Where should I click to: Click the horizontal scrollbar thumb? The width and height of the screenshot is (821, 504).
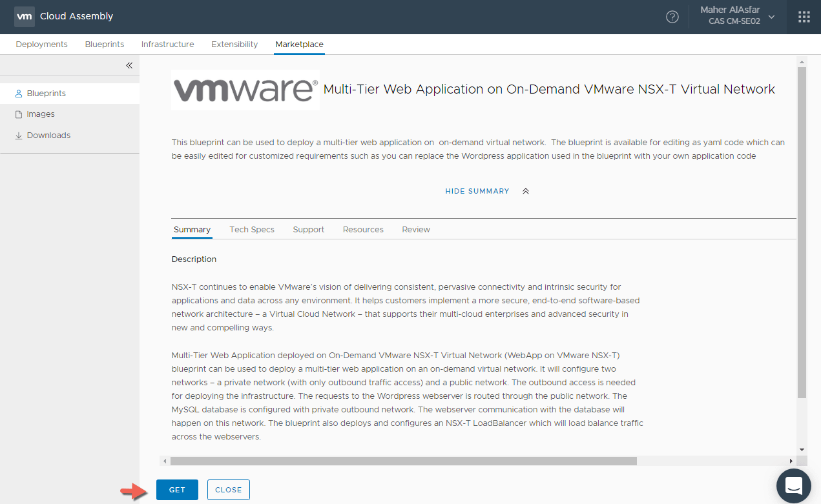click(x=404, y=461)
